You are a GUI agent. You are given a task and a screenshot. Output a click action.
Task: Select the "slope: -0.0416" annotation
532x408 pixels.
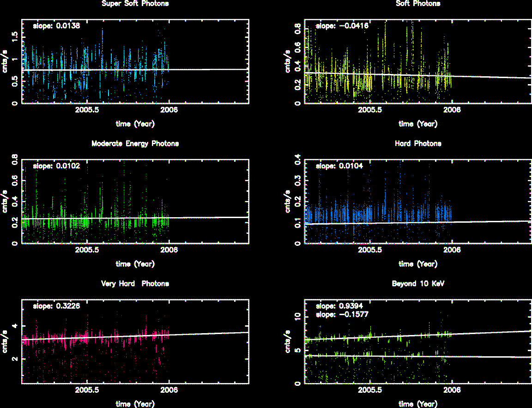342,26
